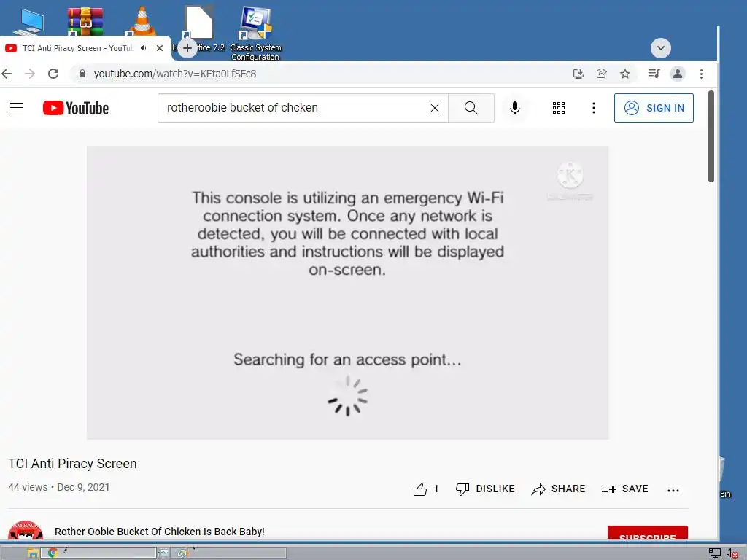The width and height of the screenshot is (747, 560).
Task: Click the DISLIKE button
Action: point(485,489)
